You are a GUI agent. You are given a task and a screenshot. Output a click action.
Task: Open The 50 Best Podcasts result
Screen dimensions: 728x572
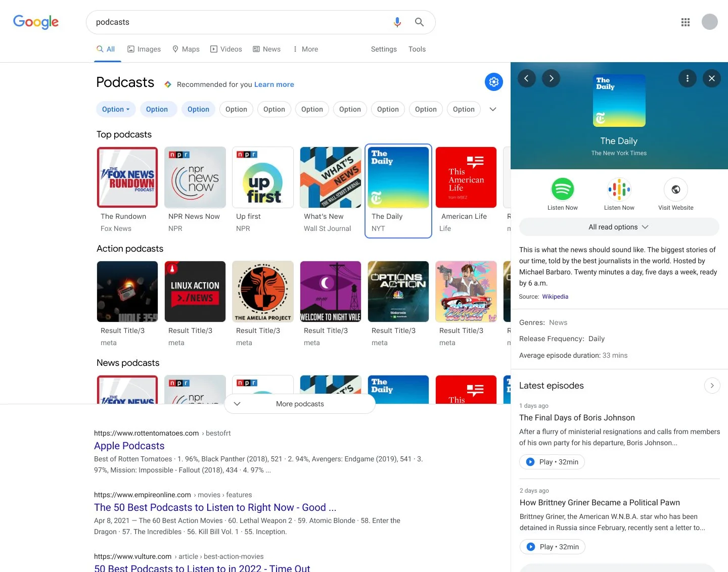[215, 507]
